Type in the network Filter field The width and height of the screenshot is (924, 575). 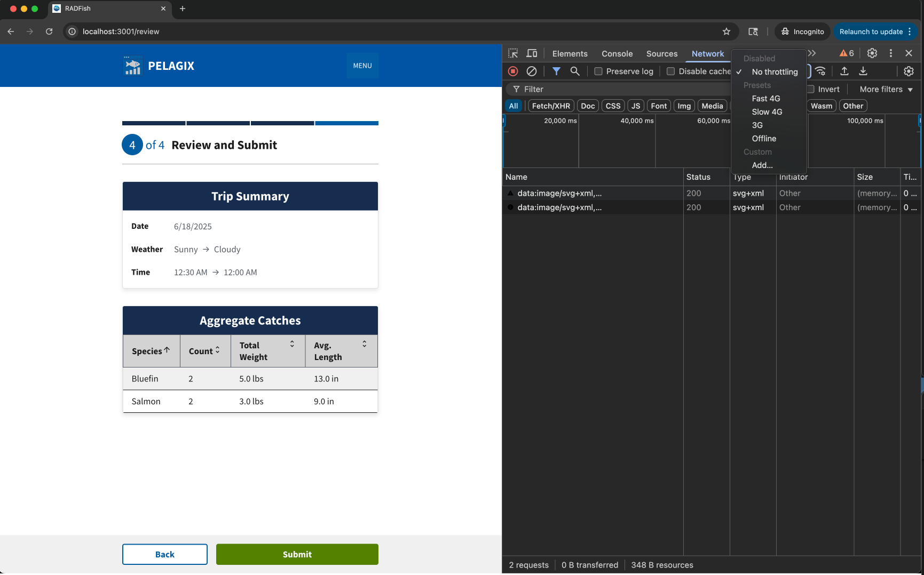(614, 89)
